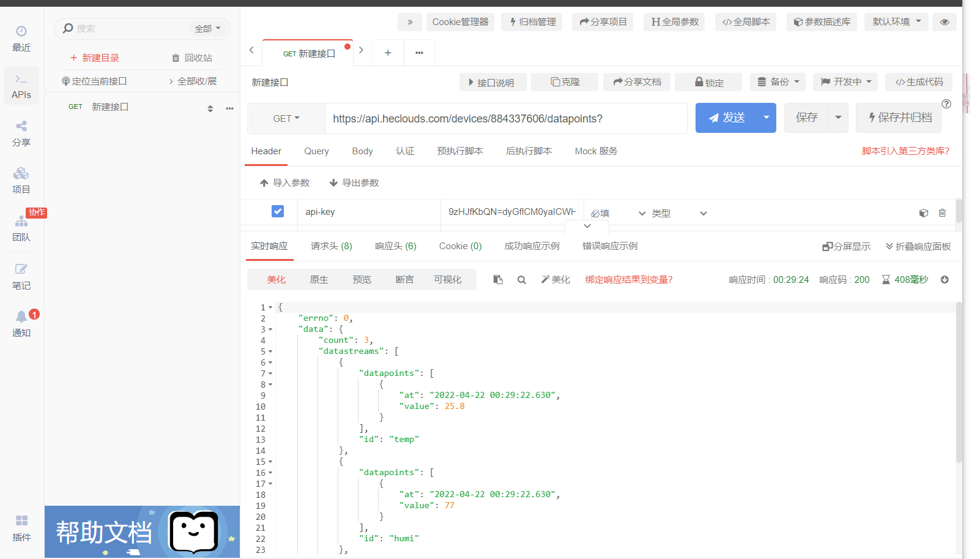Toggle the 锁定 lock on this interface

coord(708,81)
